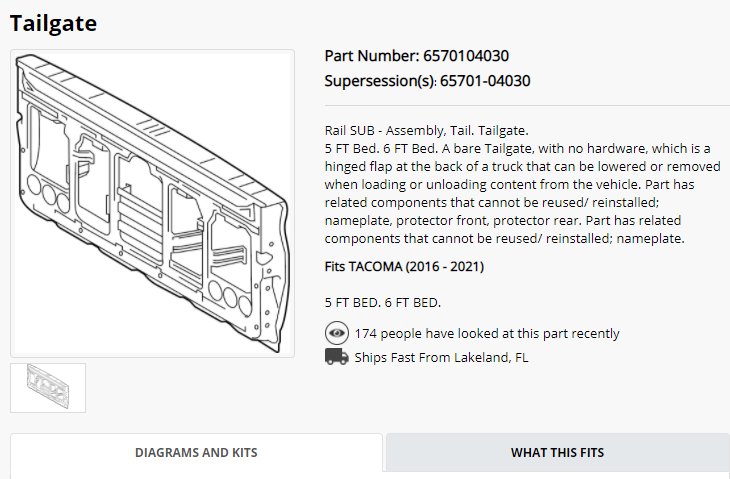Click the 'nameplate, protector front' description line

[x=503, y=221]
